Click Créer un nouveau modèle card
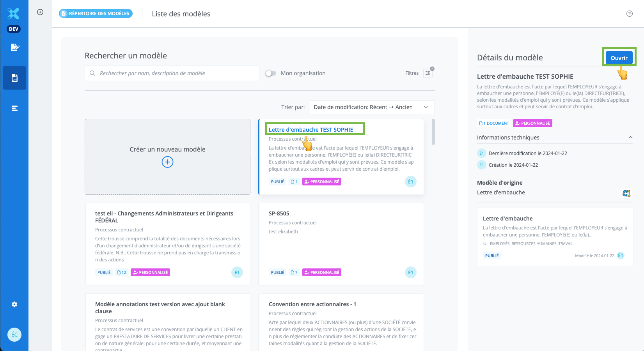Viewport: 644px width, 351px height. click(167, 157)
